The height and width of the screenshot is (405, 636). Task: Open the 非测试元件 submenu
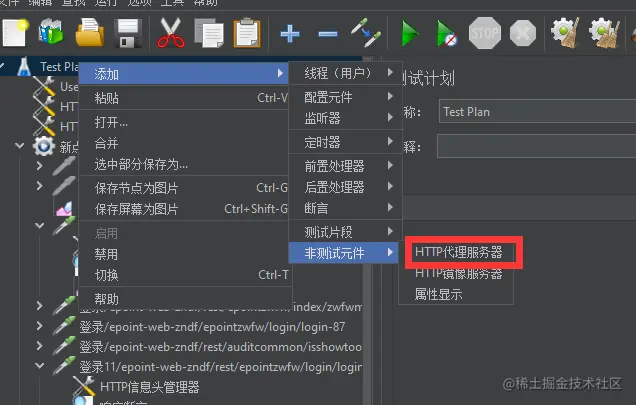click(343, 253)
